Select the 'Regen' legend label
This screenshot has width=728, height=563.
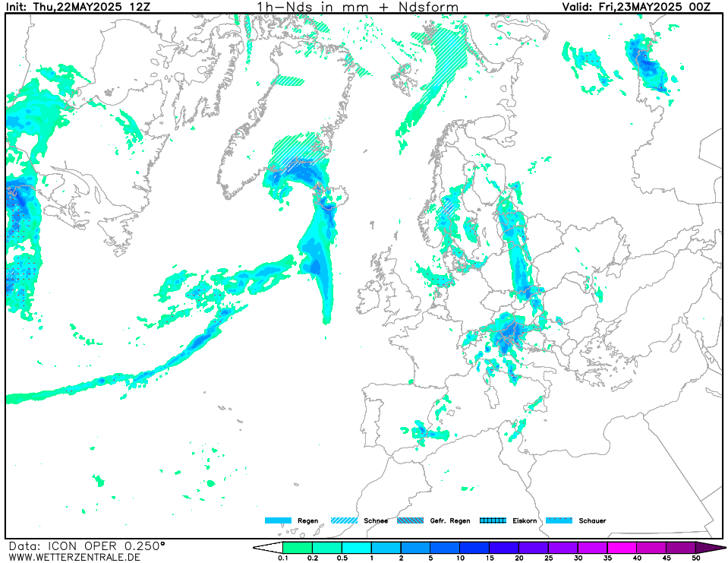click(x=307, y=520)
